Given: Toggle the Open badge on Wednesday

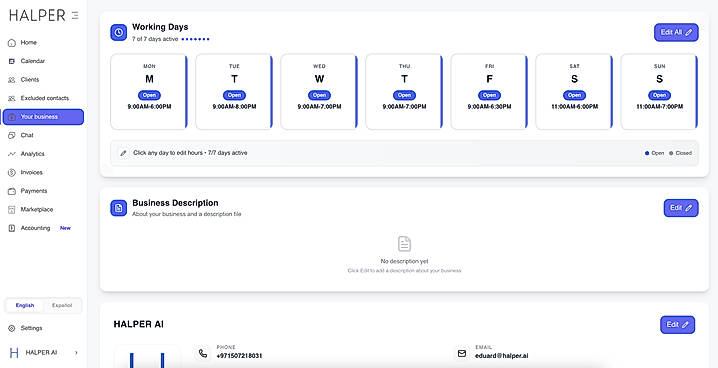Looking at the screenshot, I should click(x=319, y=95).
